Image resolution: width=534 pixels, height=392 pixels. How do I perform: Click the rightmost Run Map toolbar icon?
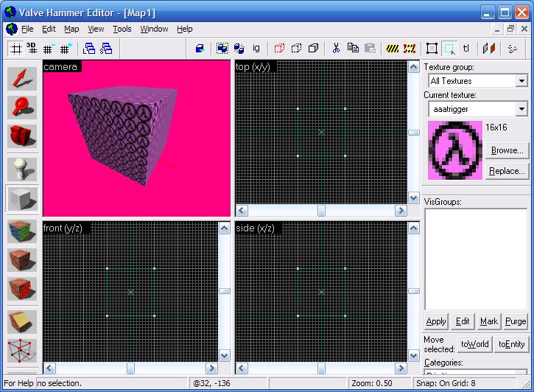pos(512,49)
